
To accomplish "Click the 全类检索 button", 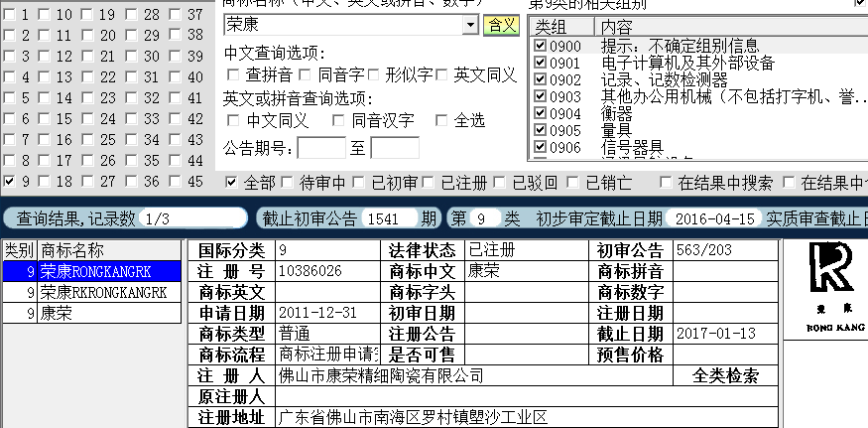I will [x=725, y=376].
